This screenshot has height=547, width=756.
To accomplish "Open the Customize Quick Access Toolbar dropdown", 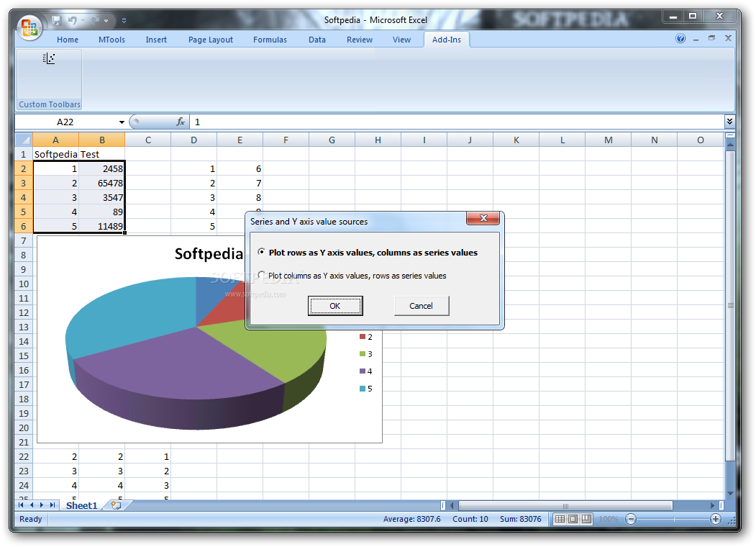I will [124, 21].
